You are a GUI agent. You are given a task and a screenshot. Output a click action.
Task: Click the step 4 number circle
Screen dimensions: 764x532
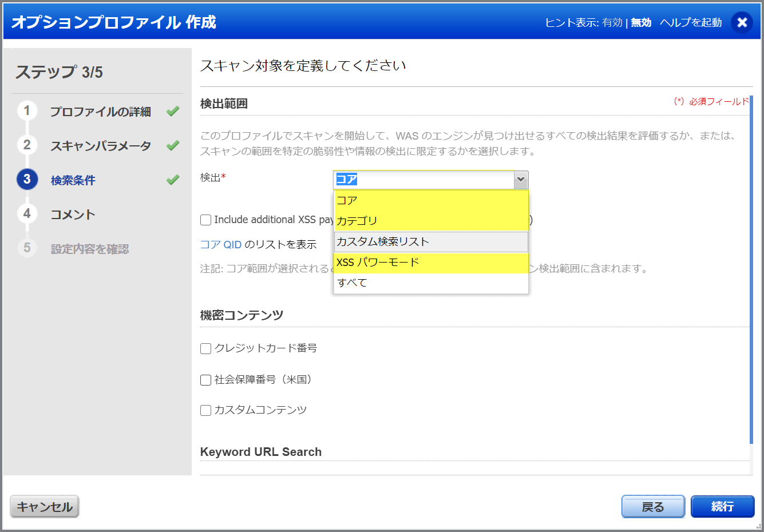[x=27, y=215]
